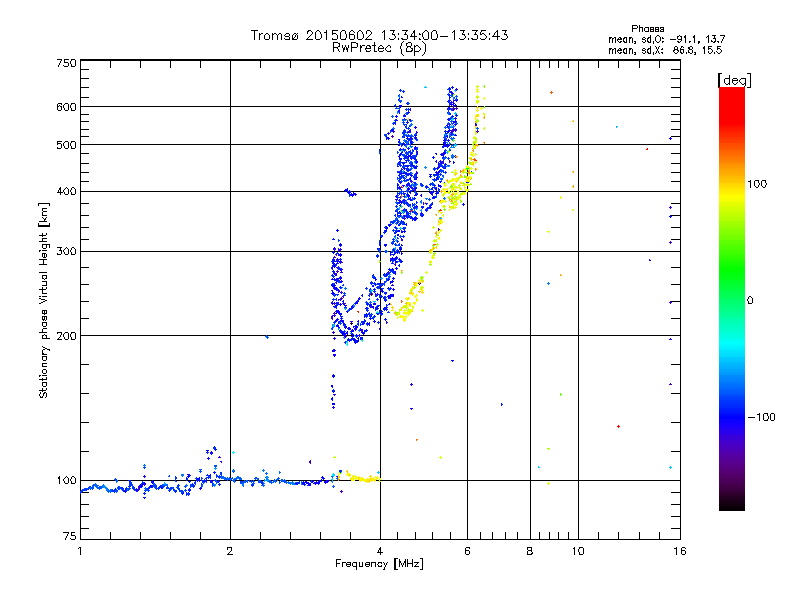The image size is (800, 600).
Task: Click the x-axis tick label '4'
Action: coord(380,551)
